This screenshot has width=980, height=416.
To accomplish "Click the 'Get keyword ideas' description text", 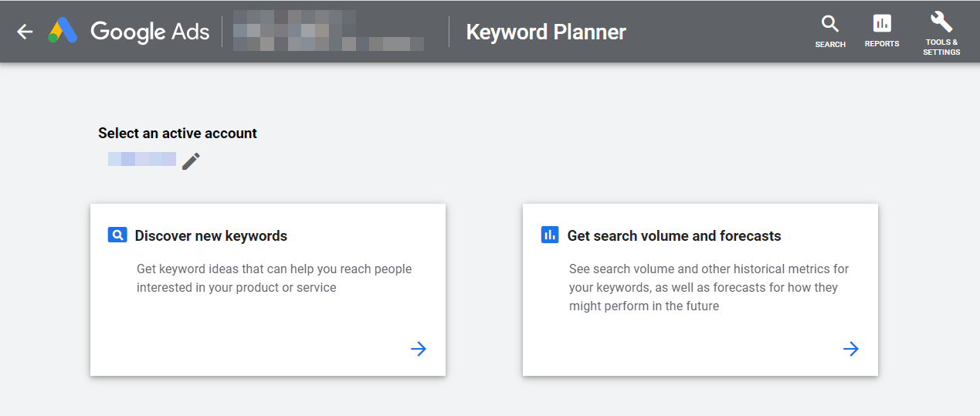I will pos(274,279).
